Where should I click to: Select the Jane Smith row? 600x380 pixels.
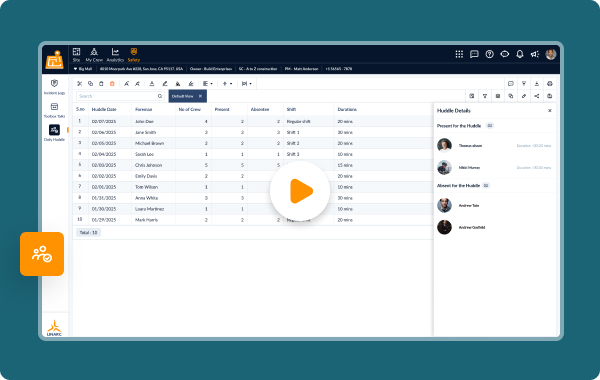[x=253, y=132]
